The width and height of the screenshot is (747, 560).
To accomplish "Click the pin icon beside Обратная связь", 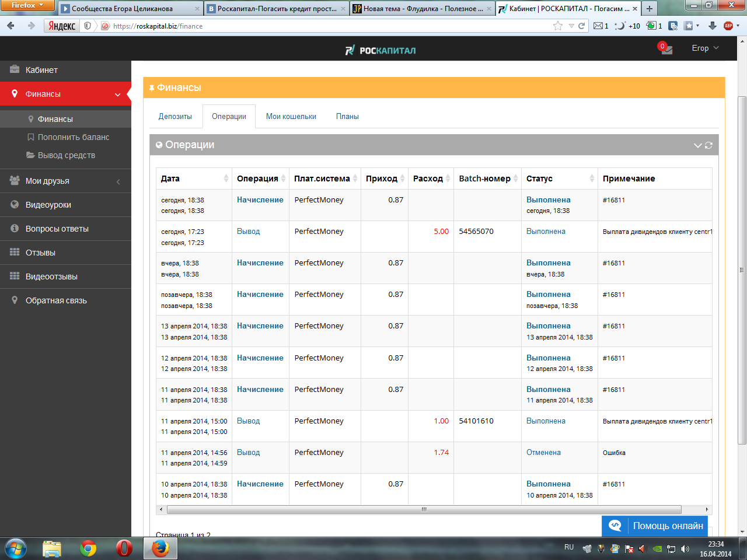I will pyautogui.click(x=15, y=300).
